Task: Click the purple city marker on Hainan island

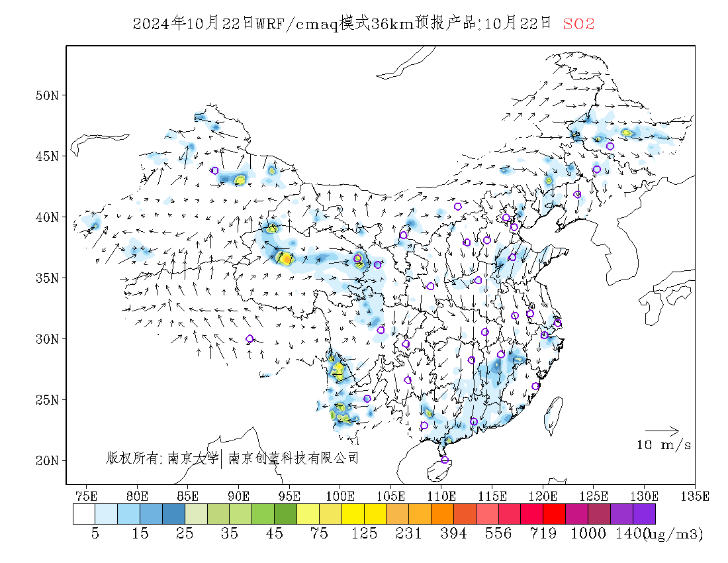Action: coord(444,460)
